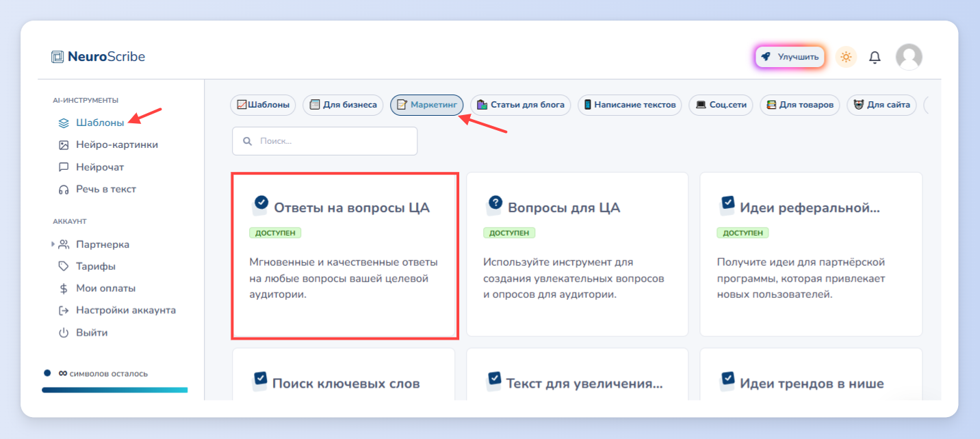Click the NeuroScribe logo icon

tap(57, 57)
